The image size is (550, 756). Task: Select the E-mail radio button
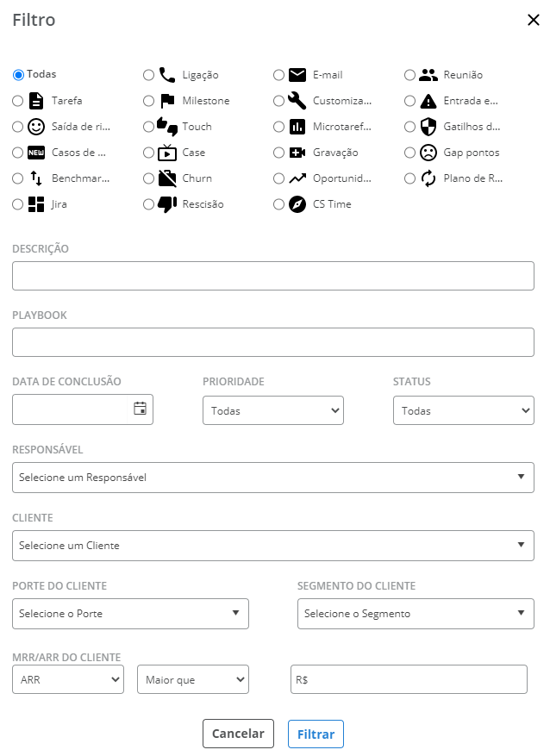[278, 75]
